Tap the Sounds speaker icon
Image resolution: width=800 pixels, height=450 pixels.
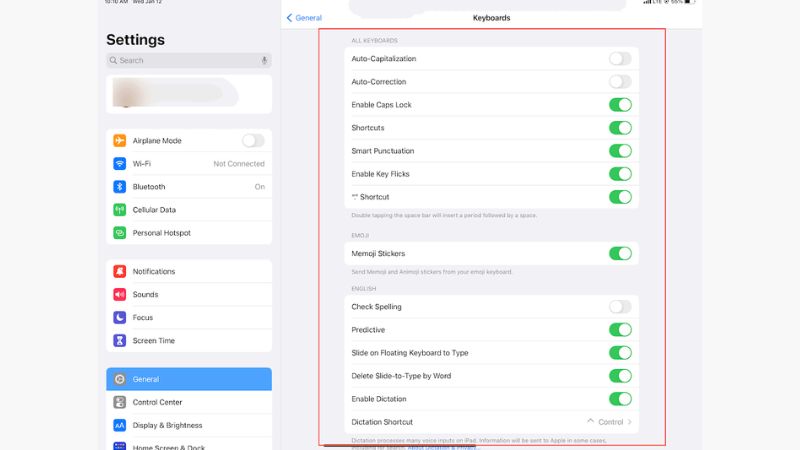(x=120, y=295)
